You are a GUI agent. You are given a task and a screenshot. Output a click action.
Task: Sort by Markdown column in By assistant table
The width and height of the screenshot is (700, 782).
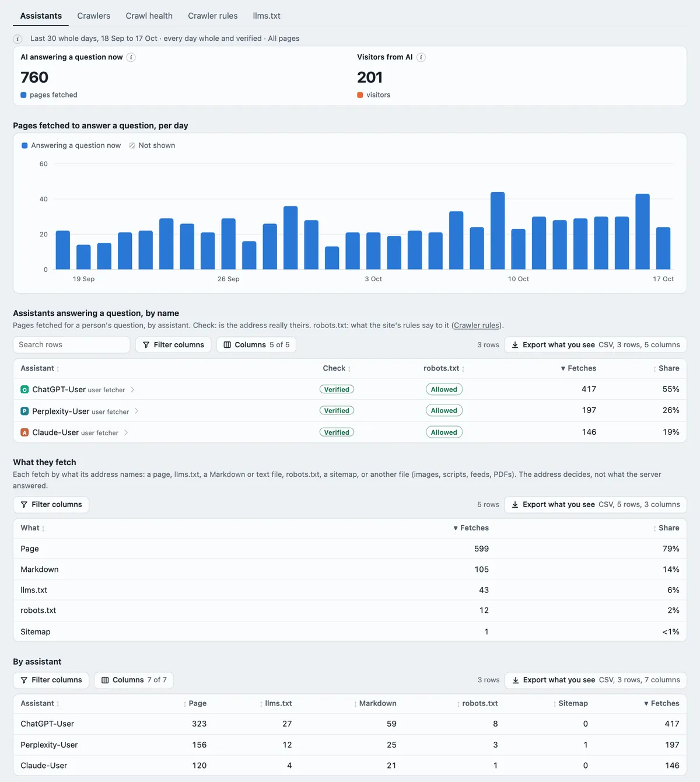tap(374, 704)
